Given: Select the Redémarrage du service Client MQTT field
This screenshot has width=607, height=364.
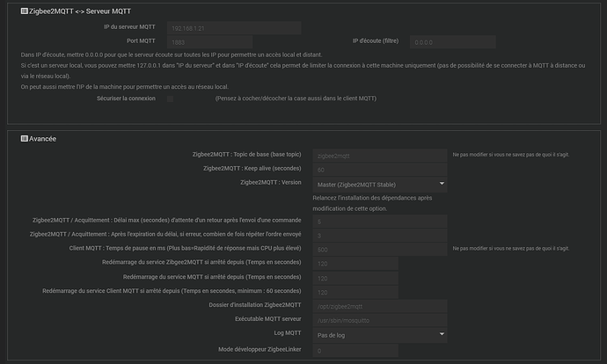Looking at the screenshot, I should [x=355, y=292].
